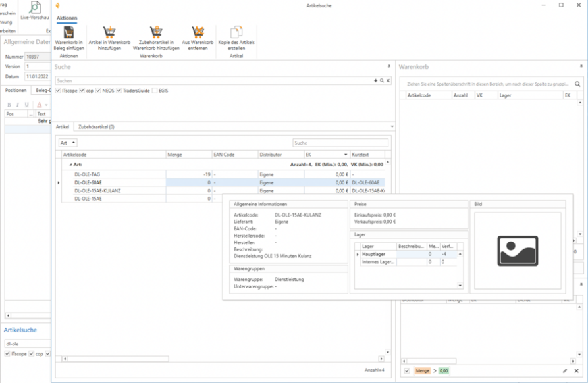Open the Art grouping sort selector
The width and height of the screenshot is (588, 383).
pos(68,143)
